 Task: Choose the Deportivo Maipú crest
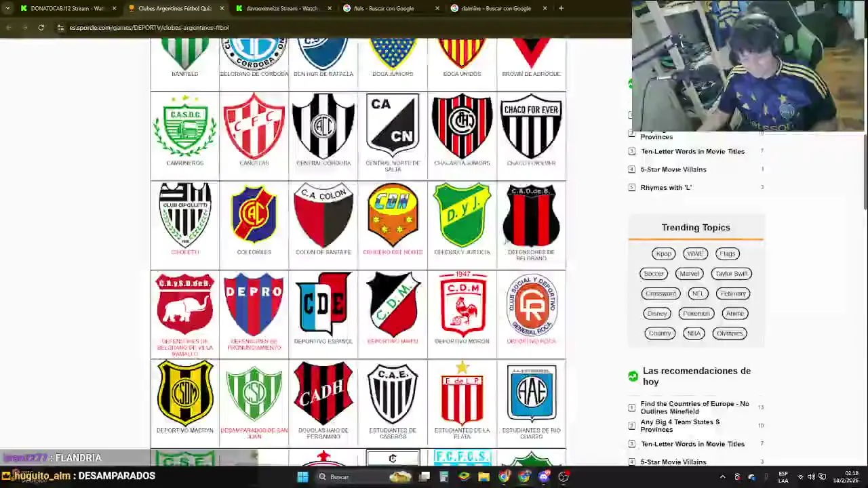point(393,305)
